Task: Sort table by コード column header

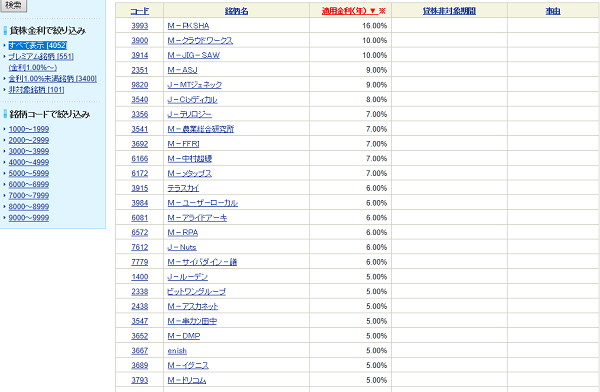Action: pos(140,11)
